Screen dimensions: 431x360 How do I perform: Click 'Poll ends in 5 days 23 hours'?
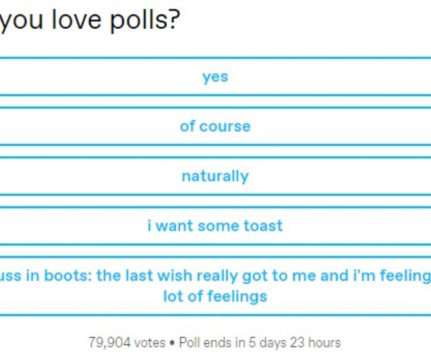(260, 343)
